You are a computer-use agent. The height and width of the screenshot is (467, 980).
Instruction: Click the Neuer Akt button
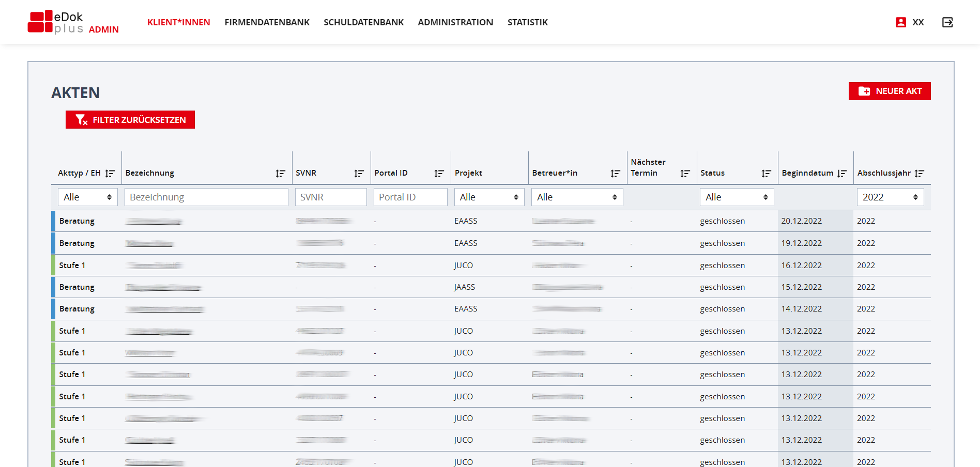tap(889, 91)
